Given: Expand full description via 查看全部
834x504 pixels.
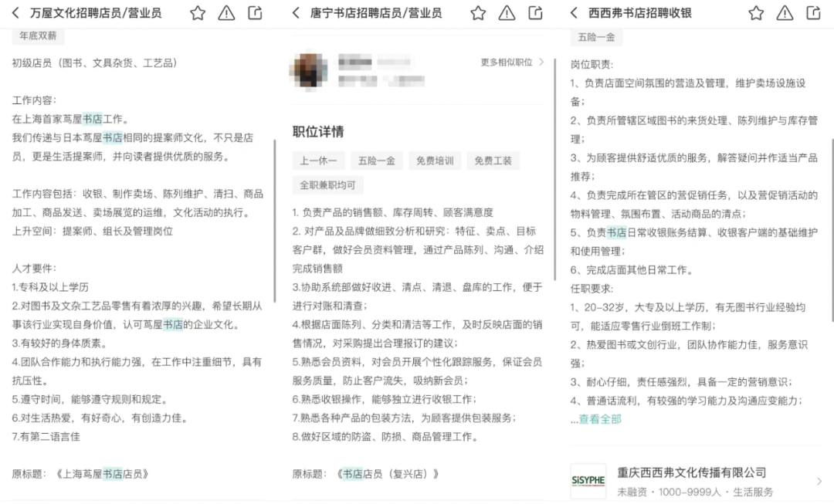Looking at the screenshot, I should (600, 419).
